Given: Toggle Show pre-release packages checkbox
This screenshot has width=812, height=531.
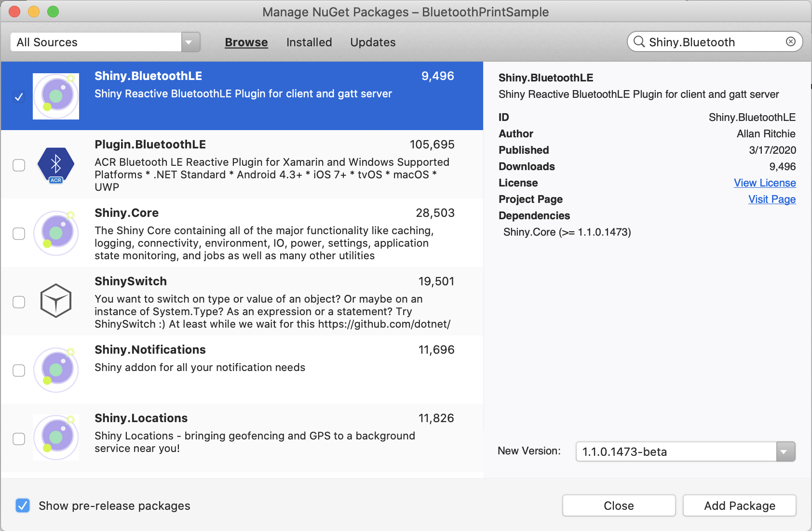Looking at the screenshot, I should pyautogui.click(x=23, y=505).
